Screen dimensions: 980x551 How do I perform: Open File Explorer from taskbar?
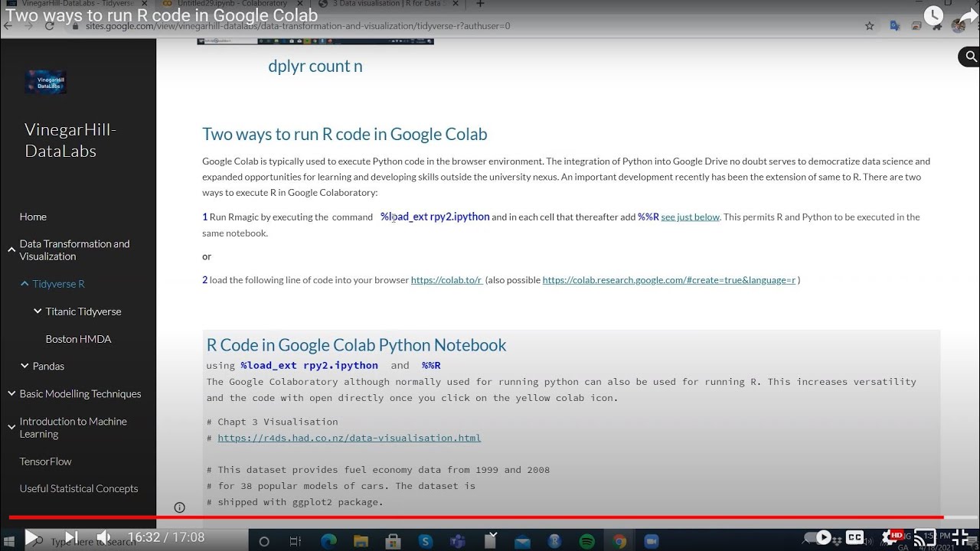tap(361, 542)
